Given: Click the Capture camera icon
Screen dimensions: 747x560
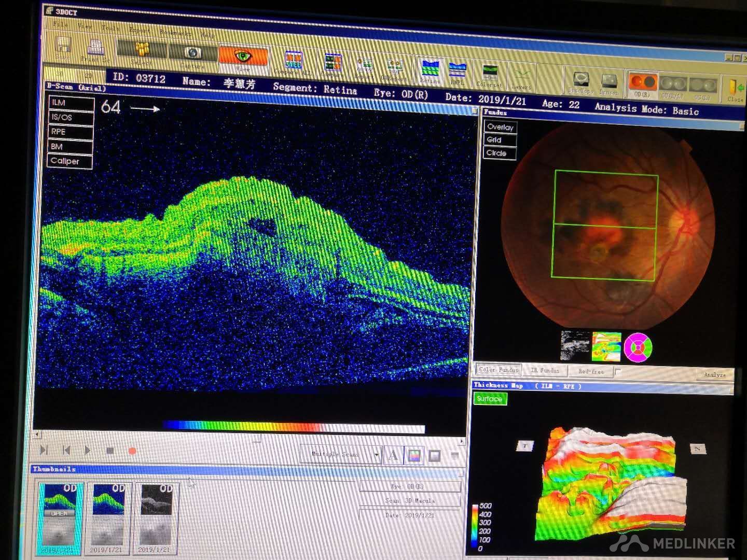Looking at the screenshot, I should tap(192, 53).
